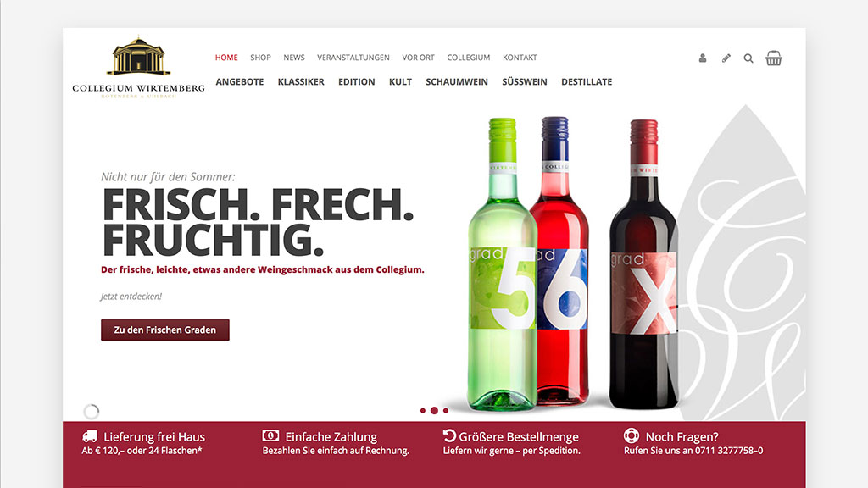Click the payment banknote icon
The image size is (868, 488).
[x=270, y=436]
